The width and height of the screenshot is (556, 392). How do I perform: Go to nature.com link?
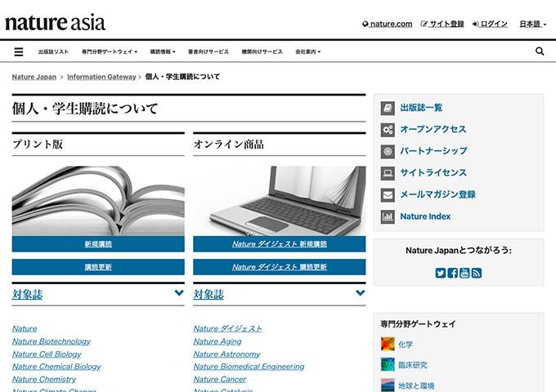[388, 24]
